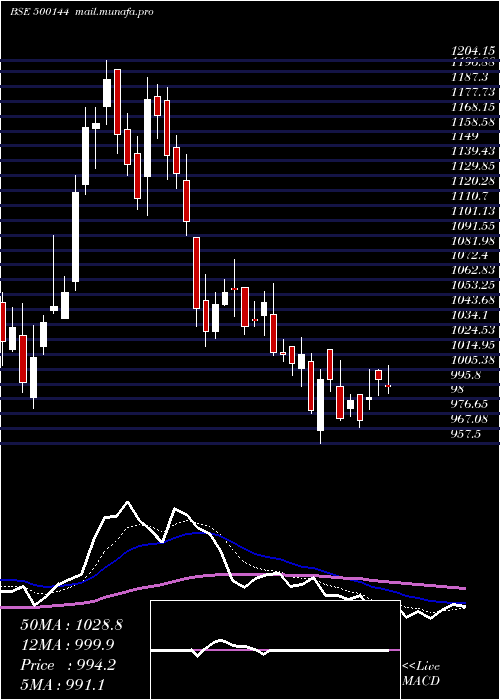Click the 995.8 price level label

click(x=467, y=375)
